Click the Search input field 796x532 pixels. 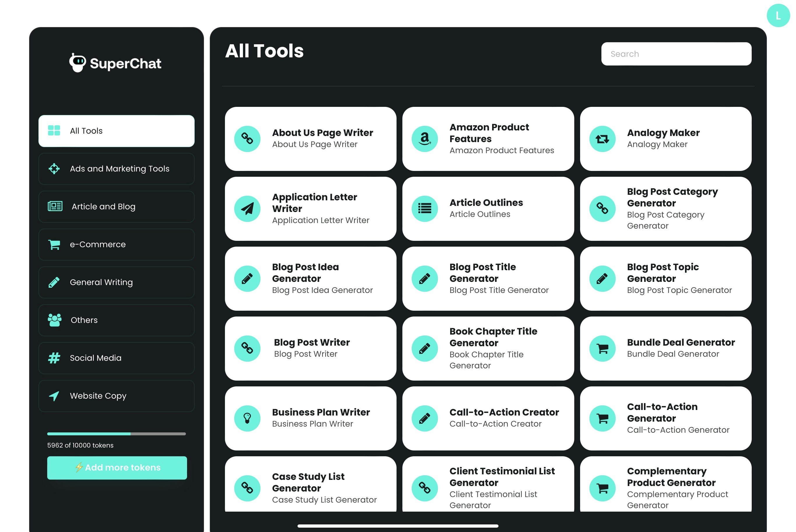click(676, 54)
